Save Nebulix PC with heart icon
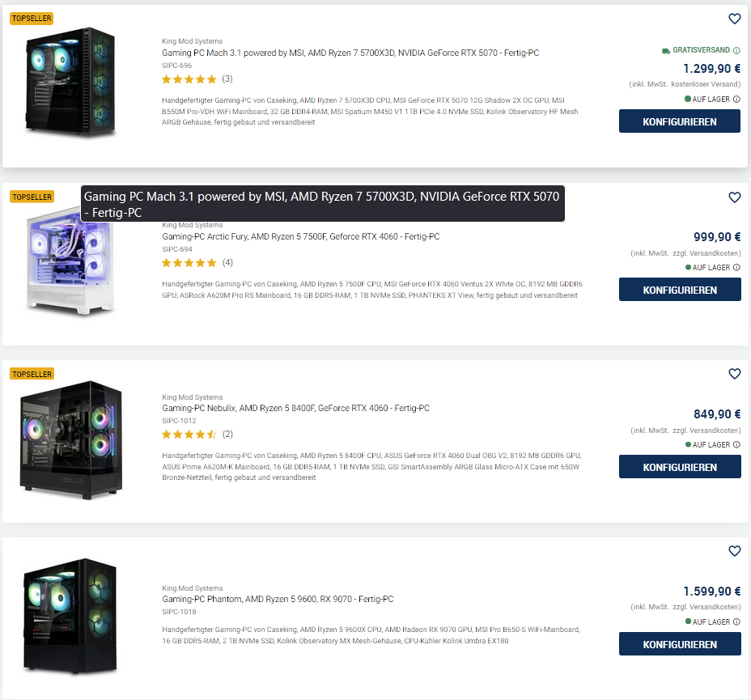Screen dimensions: 751x700 (734, 373)
